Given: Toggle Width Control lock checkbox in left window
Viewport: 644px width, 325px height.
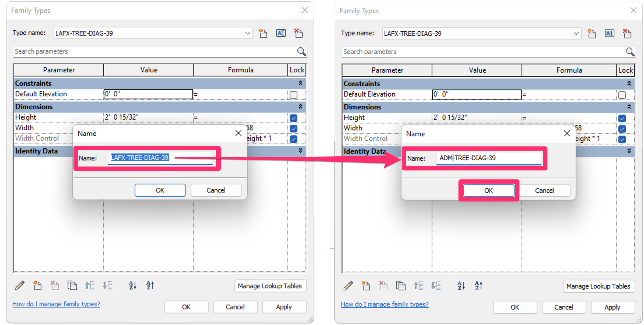Looking at the screenshot, I should coord(294,139).
